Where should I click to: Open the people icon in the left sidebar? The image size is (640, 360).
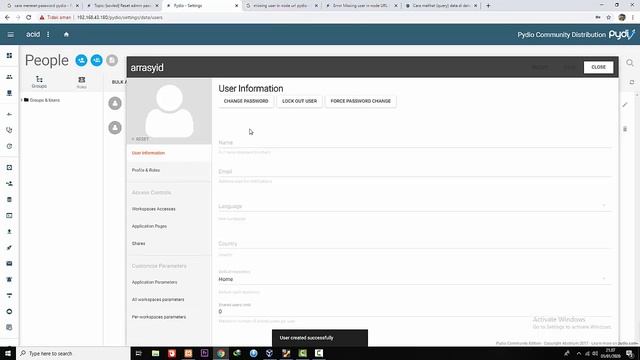(9, 77)
